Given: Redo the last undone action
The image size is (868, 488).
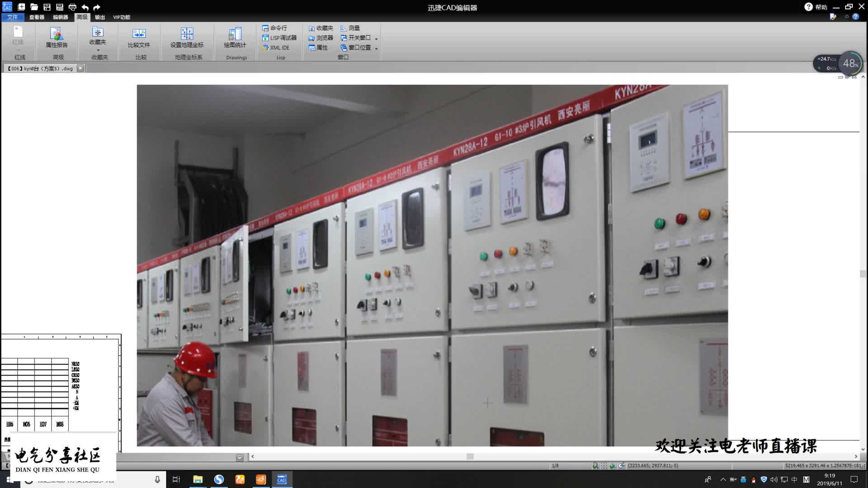Looking at the screenshot, I should pos(96,7).
